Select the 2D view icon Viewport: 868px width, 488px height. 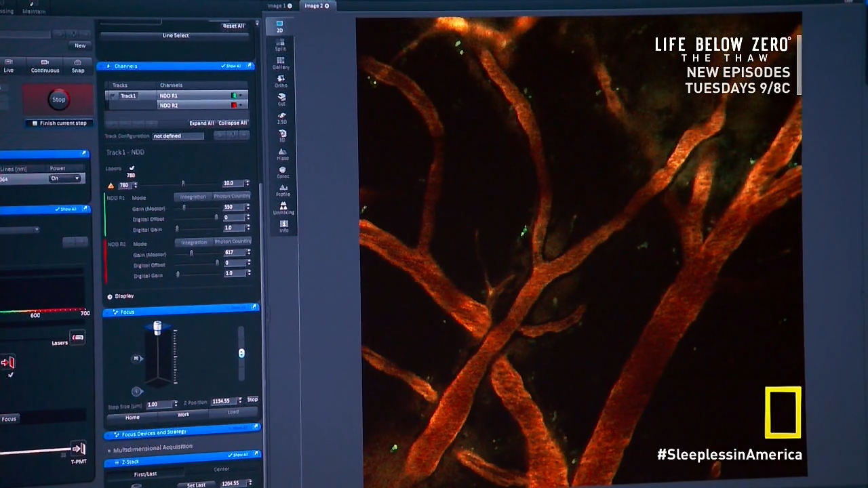(279, 26)
